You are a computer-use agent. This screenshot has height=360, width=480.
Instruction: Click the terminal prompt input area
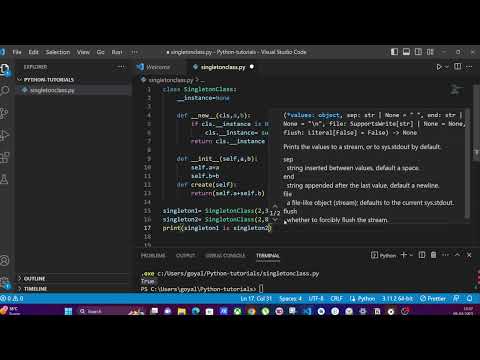pyautogui.click(x=261, y=289)
